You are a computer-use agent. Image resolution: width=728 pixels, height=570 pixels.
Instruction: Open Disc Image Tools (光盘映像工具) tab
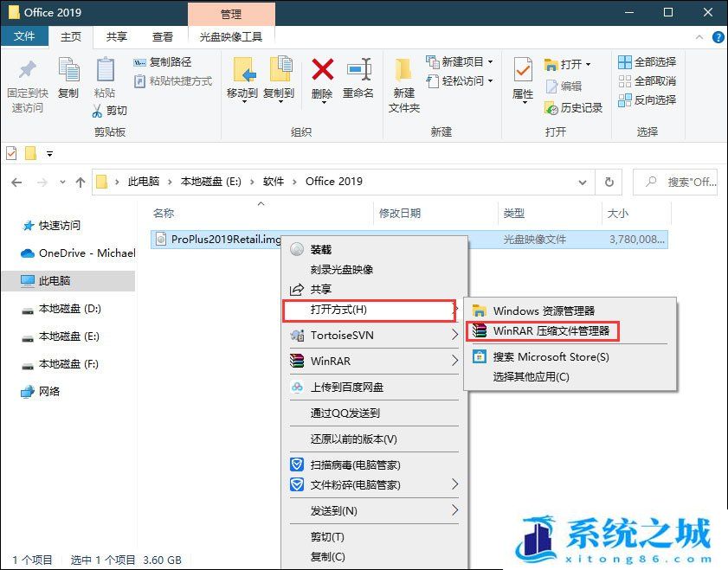(231, 36)
